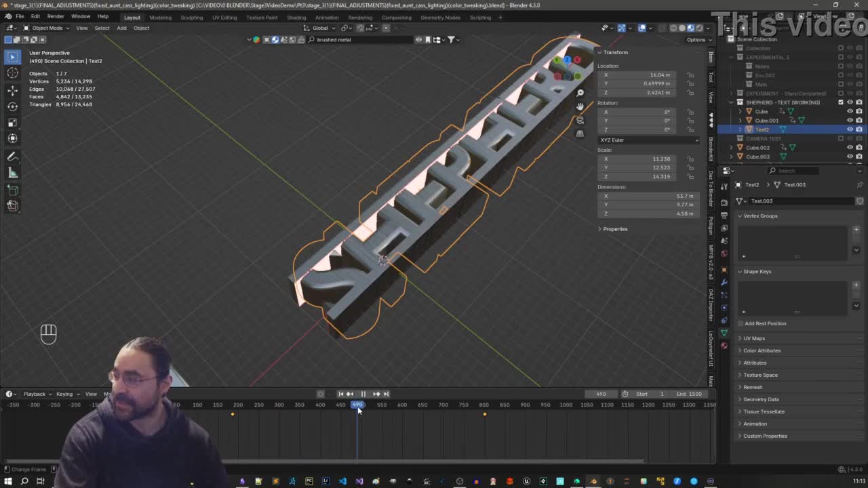Switch to the Modeling workspace tab
The width and height of the screenshot is (868, 488).
click(160, 18)
